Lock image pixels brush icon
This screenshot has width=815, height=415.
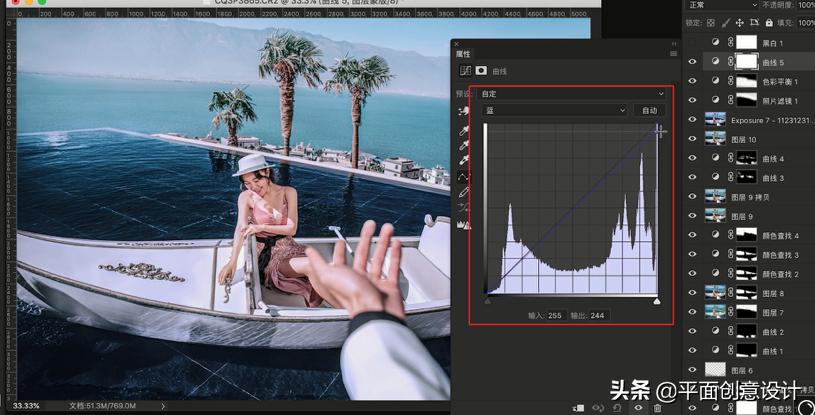pyautogui.click(x=726, y=23)
